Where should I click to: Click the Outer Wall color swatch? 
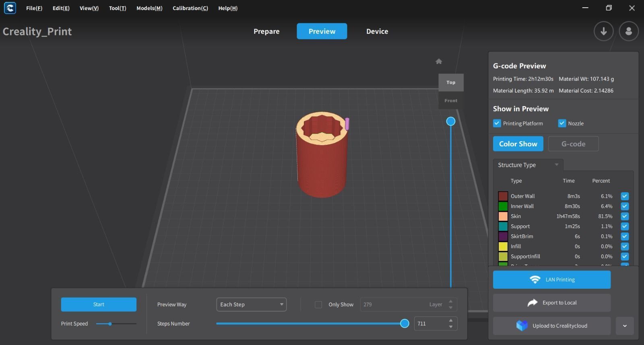pyautogui.click(x=503, y=196)
